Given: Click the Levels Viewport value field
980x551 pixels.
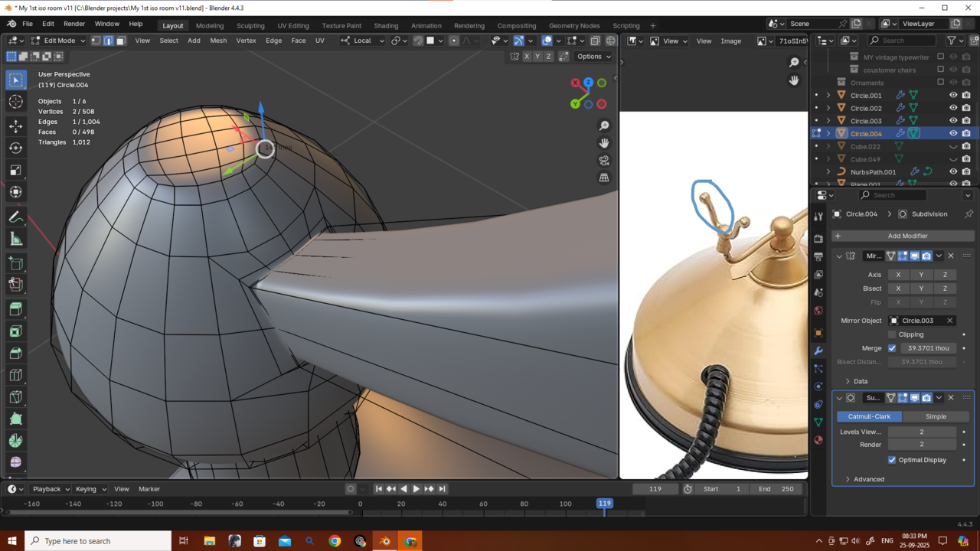Looking at the screenshot, I should (x=921, y=432).
